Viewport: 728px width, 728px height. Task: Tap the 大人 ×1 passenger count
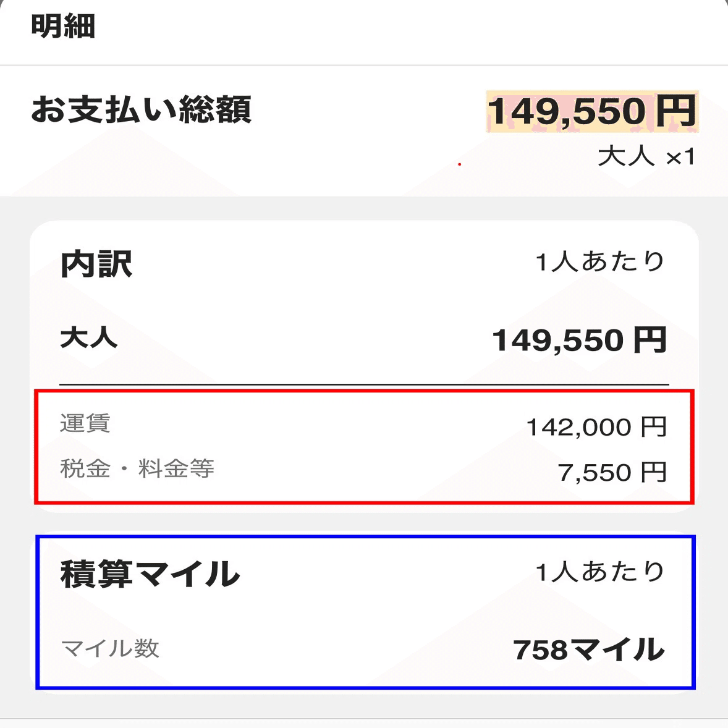click(x=646, y=156)
